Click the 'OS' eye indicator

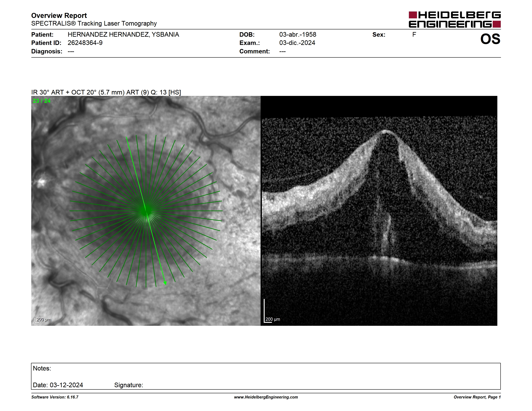pyautogui.click(x=490, y=39)
